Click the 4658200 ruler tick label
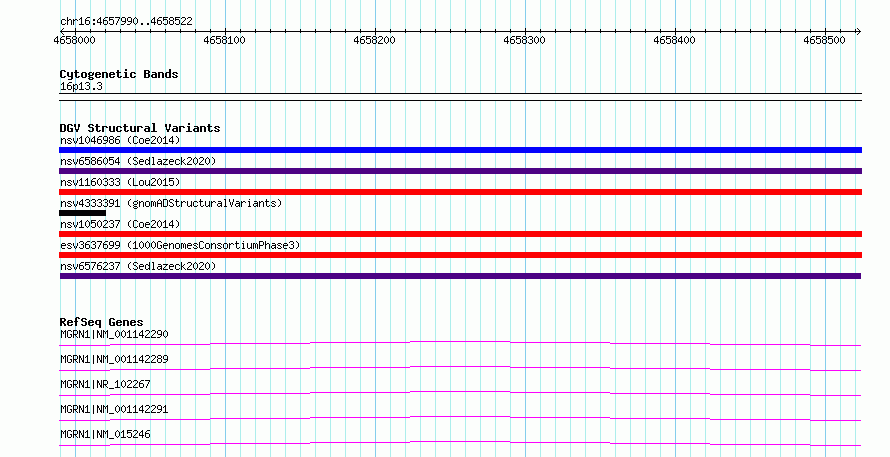 pos(374,40)
